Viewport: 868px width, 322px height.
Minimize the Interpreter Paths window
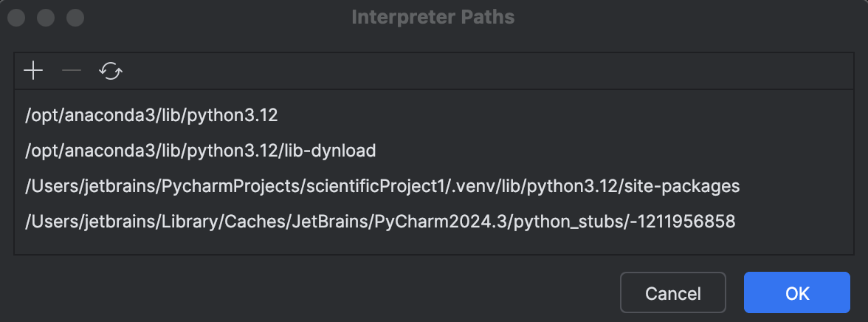coord(46,17)
